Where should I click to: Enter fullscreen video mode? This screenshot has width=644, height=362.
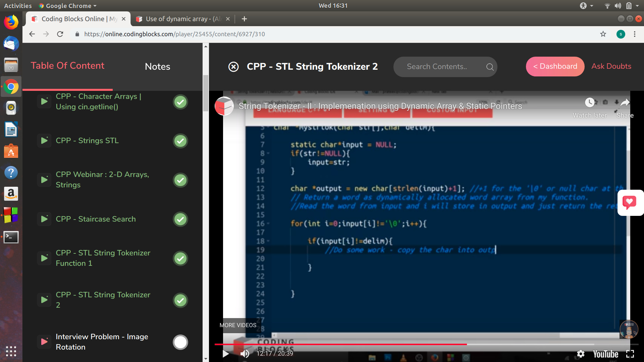click(x=630, y=354)
